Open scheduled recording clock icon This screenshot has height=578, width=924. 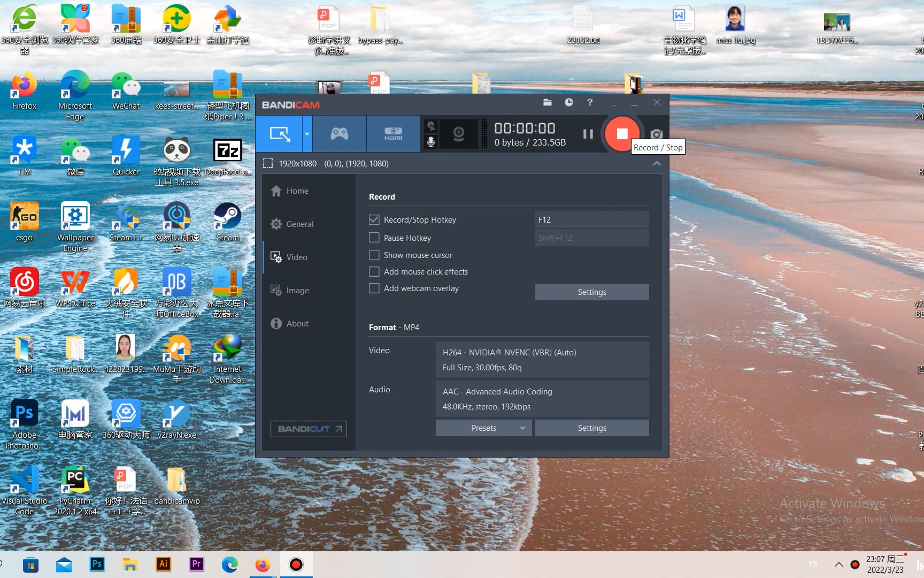click(569, 102)
